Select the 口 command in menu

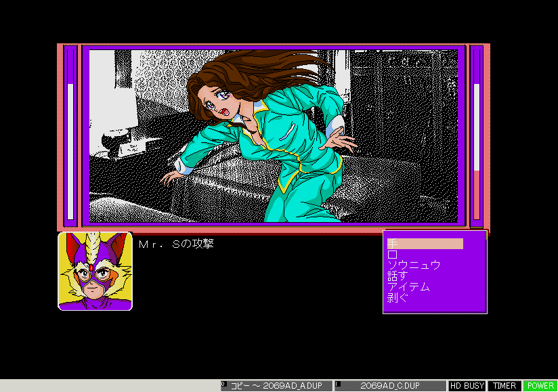point(393,255)
